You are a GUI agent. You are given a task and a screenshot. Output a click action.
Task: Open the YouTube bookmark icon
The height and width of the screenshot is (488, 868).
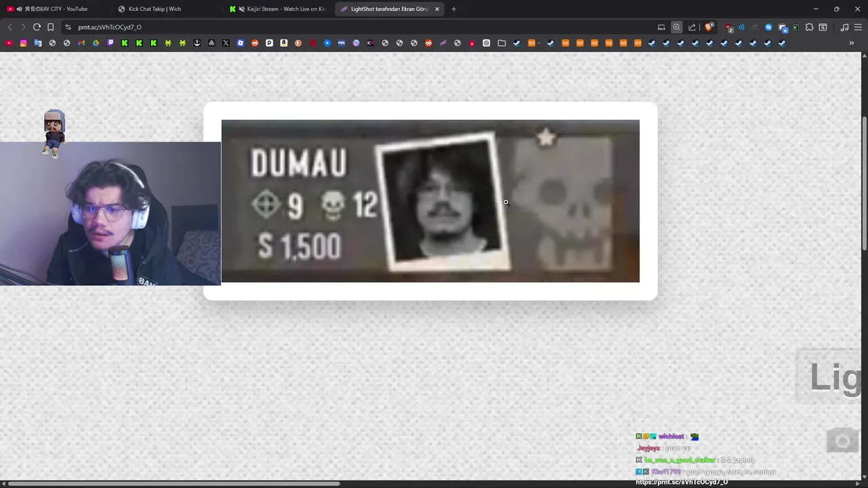(9, 43)
